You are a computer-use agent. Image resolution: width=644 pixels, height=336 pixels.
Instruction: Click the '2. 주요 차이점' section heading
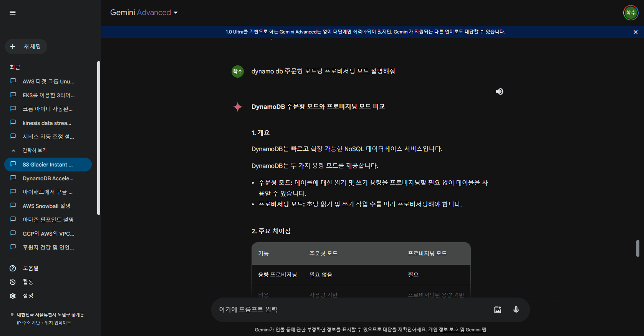click(x=271, y=231)
